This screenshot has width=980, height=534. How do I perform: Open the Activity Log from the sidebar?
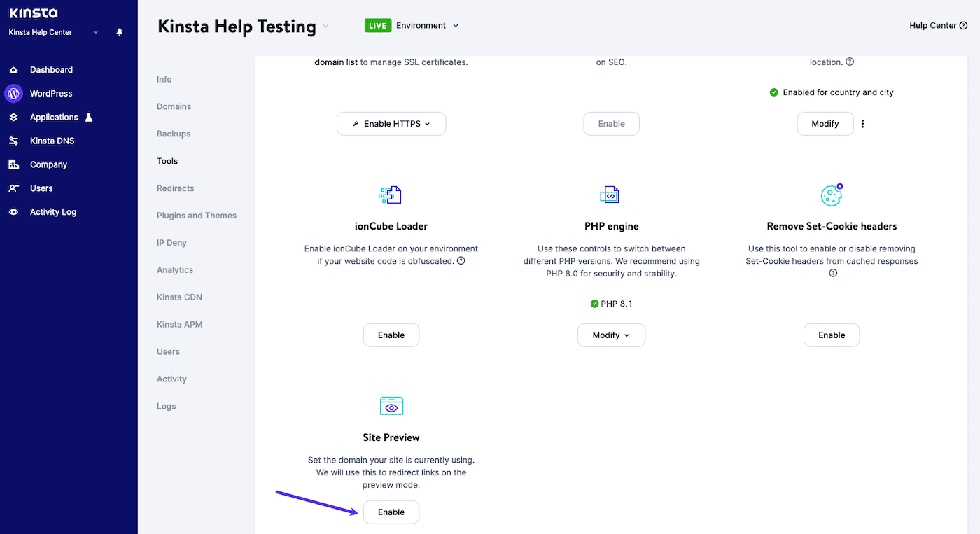coord(52,211)
